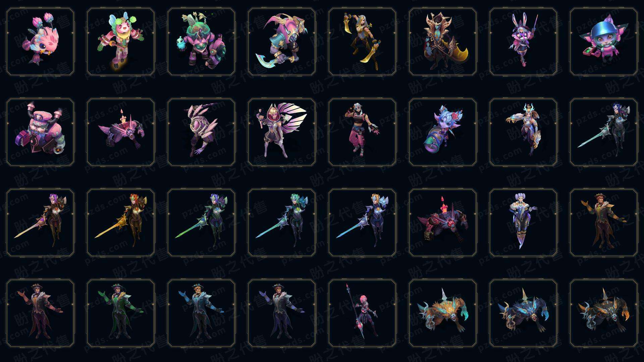The height and width of the screenshot is (362, 644).
Task: Choose the green glowing sword chroma skin
Action: (201, 223)
